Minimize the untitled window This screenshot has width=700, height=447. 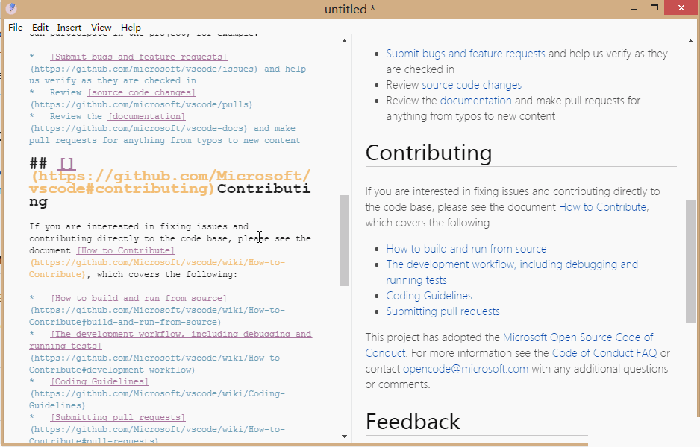click(x=634, y=8)
